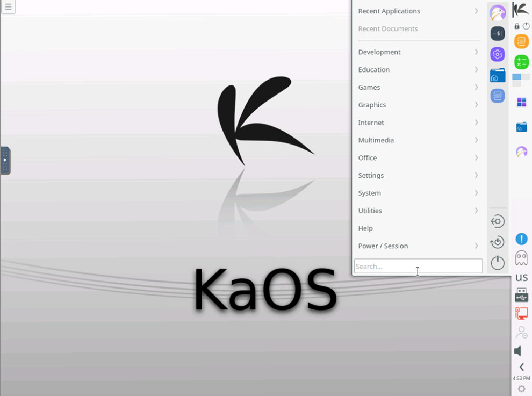This screenshot has width=532, height=396.
Task: Open the file manager icon in the panel
Action: coord(521,127)
